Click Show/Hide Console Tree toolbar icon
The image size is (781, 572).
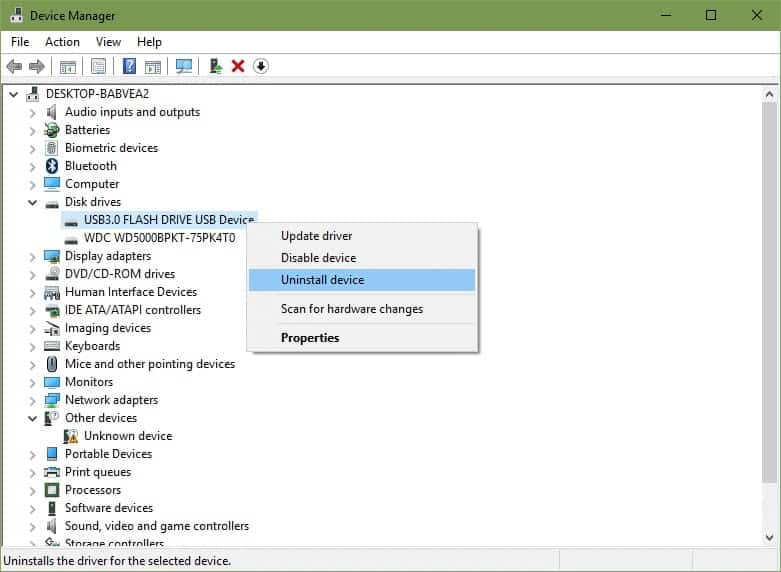tap(68, 66)
